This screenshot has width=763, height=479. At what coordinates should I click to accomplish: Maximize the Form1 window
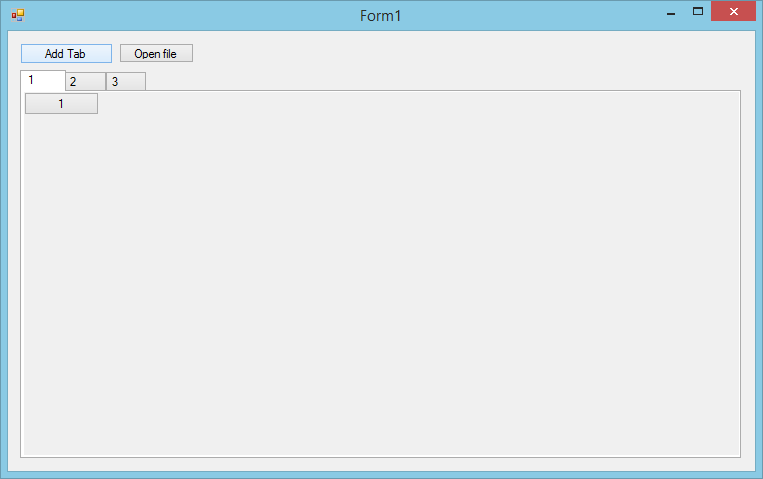click(698, 12)
